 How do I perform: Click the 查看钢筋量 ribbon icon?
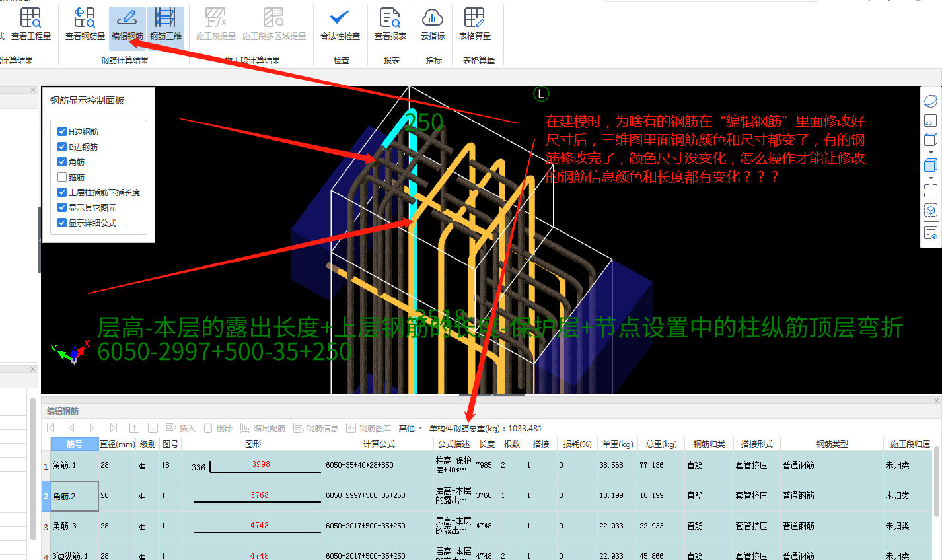85,24
